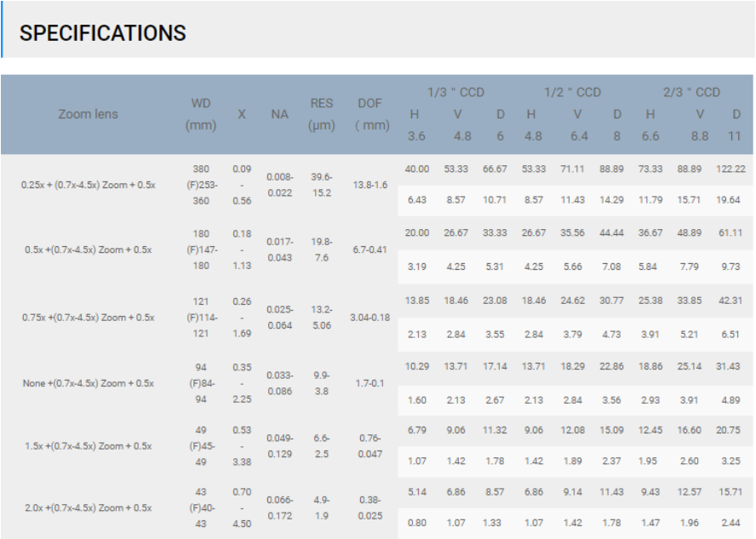Image resolution: width=756 pixels, height=539 pixels.
Task: Click the NA column header
Action: coord(279,114)
